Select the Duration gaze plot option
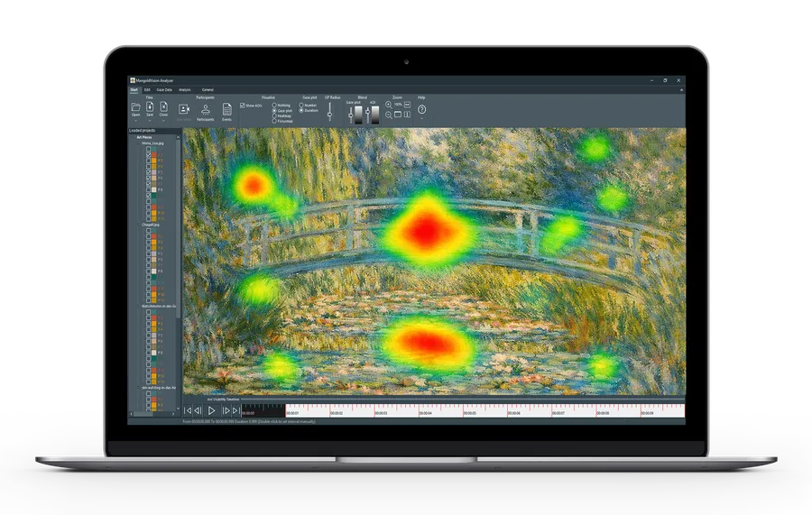Viewport: 812px width, 515px height. (301, 110)
